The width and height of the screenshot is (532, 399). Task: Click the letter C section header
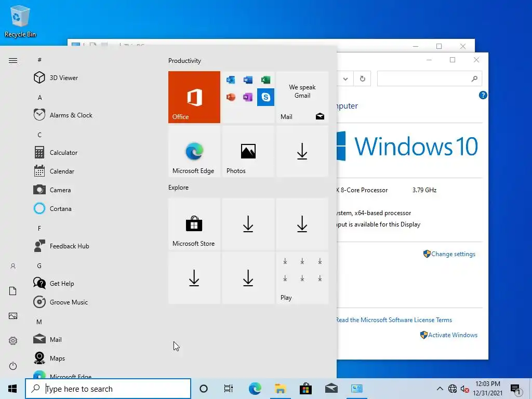(39, 135)
